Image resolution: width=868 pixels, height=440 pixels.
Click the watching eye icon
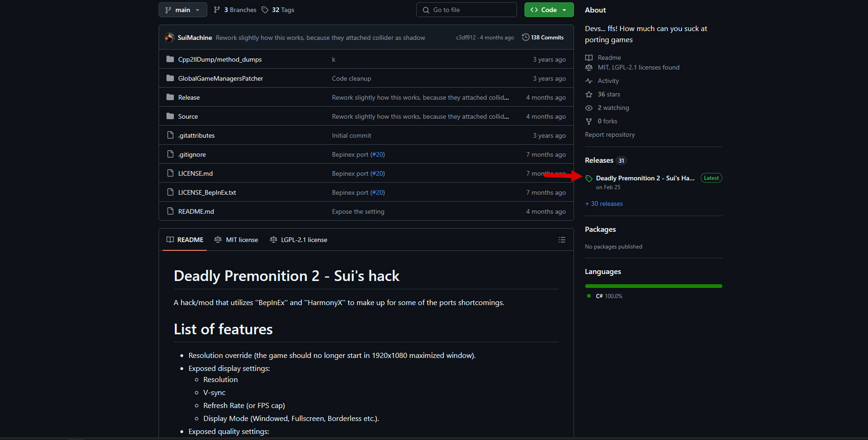click(589, 108)
